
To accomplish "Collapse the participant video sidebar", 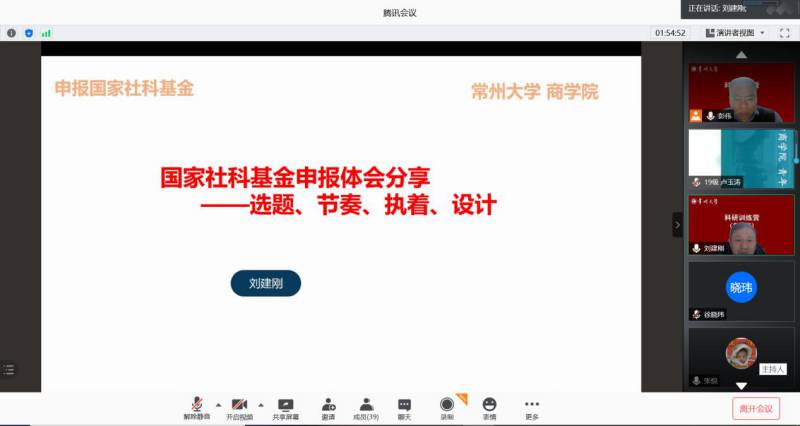I will [677, 225].
